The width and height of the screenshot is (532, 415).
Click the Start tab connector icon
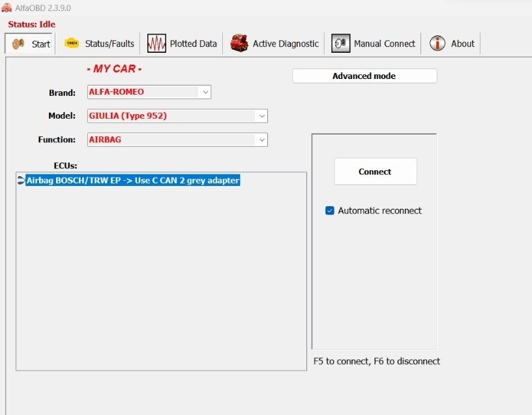[x=18, y=44]
